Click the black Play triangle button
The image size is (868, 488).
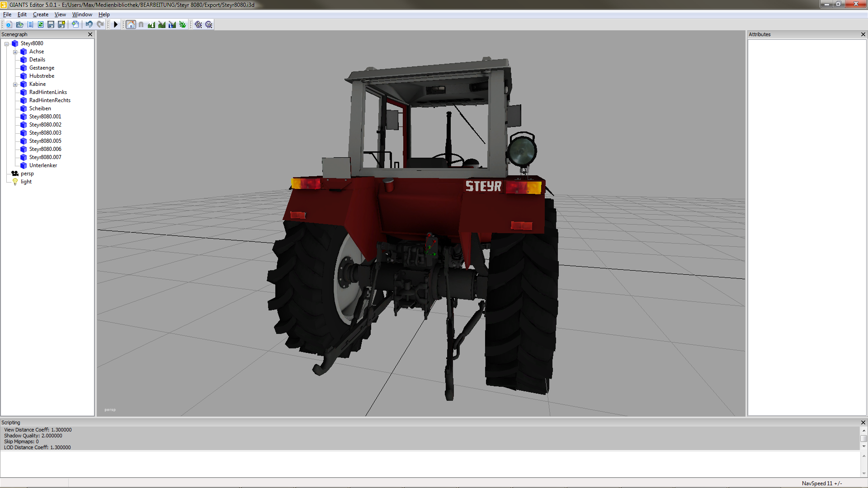pos(116,24)
